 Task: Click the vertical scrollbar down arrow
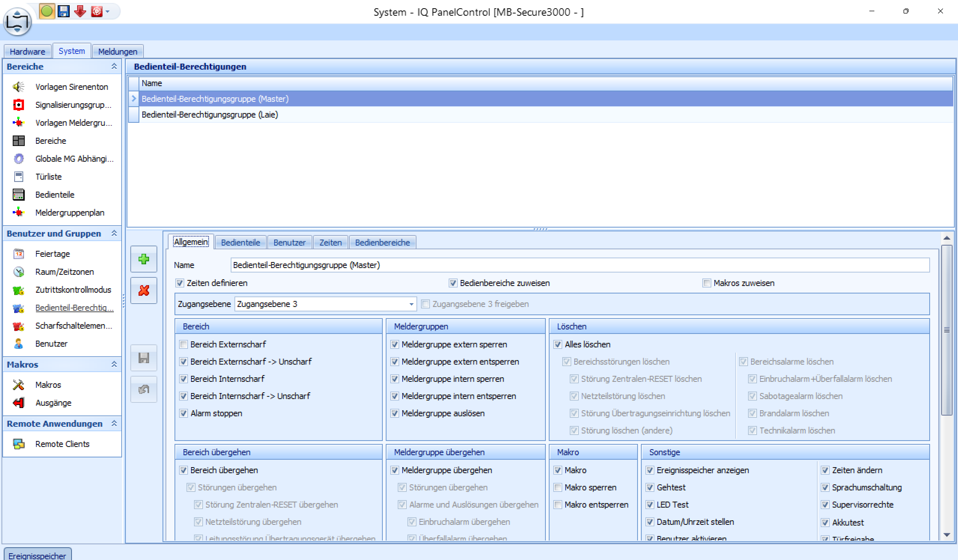[947, 535]
